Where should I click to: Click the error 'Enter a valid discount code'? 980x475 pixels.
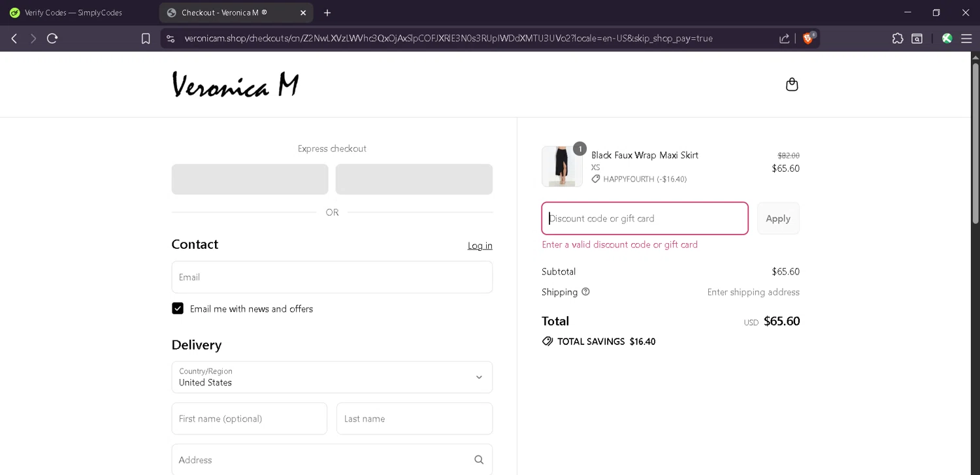[620, 244]
